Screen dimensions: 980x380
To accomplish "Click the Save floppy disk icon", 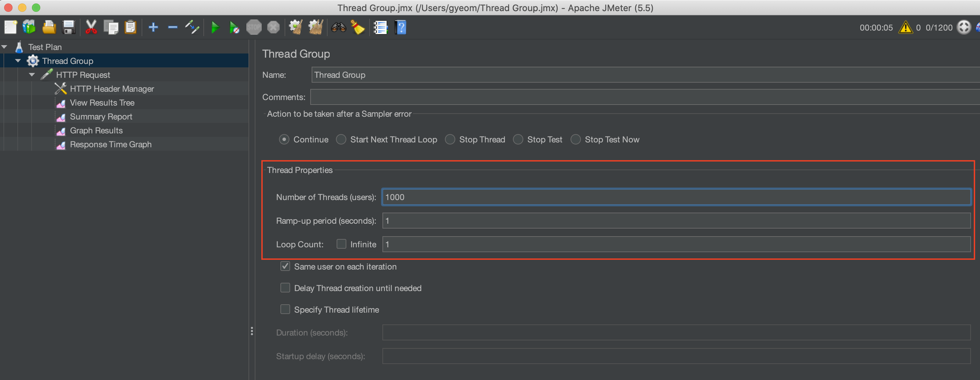I will [69, 27].
